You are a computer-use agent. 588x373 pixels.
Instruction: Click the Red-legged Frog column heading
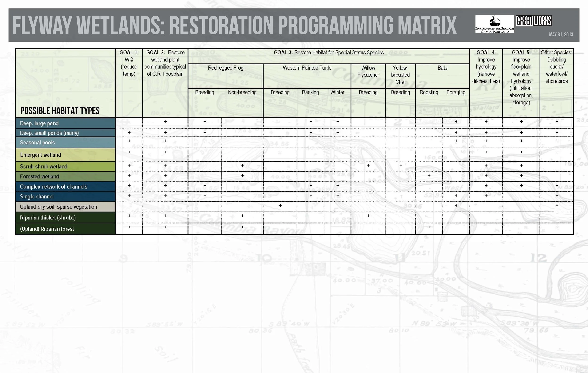click(x=225, y=68)
